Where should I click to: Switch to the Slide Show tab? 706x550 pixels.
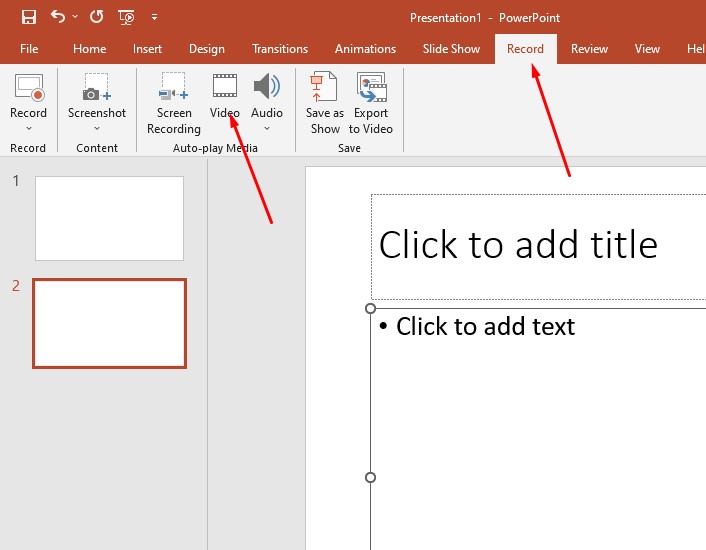click(451, 49)
